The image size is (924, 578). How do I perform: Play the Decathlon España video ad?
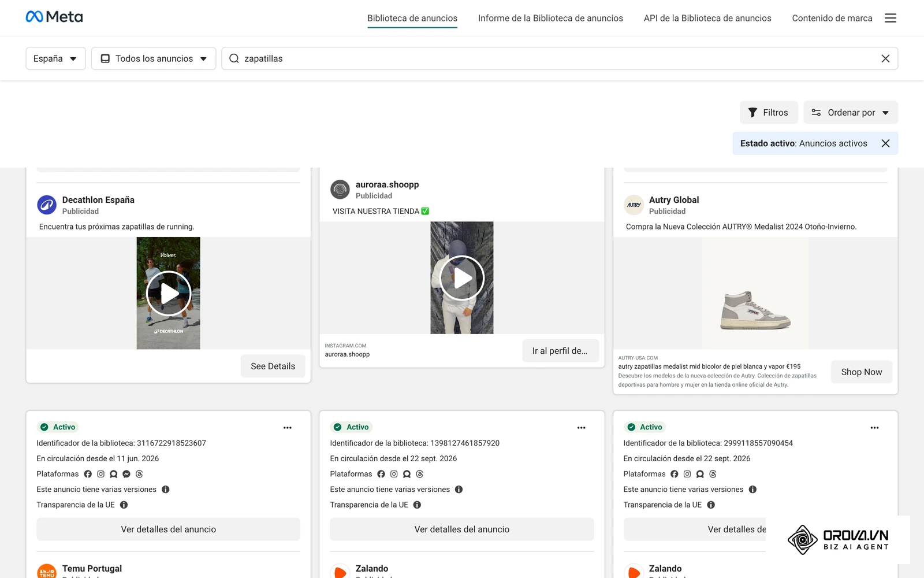pyautogui.click(x=169, y=293)
